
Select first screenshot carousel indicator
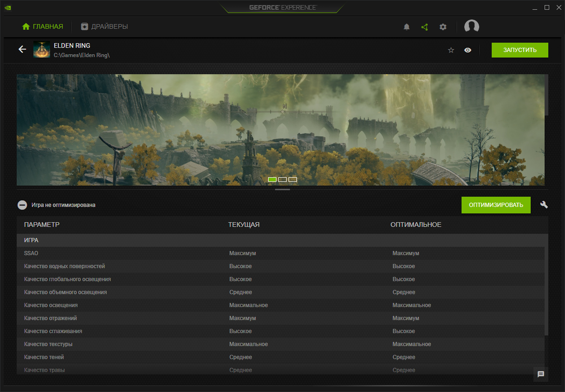point(272,179)
